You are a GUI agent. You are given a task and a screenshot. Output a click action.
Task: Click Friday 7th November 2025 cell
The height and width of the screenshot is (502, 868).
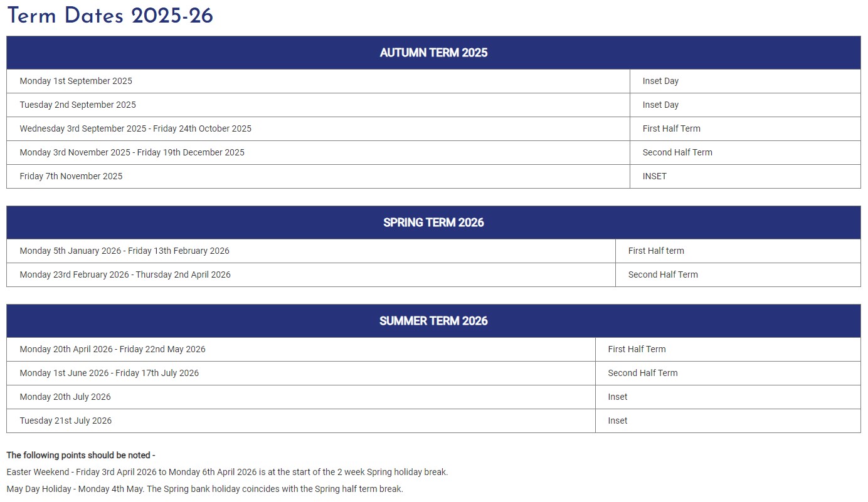[x=318, y=176]
